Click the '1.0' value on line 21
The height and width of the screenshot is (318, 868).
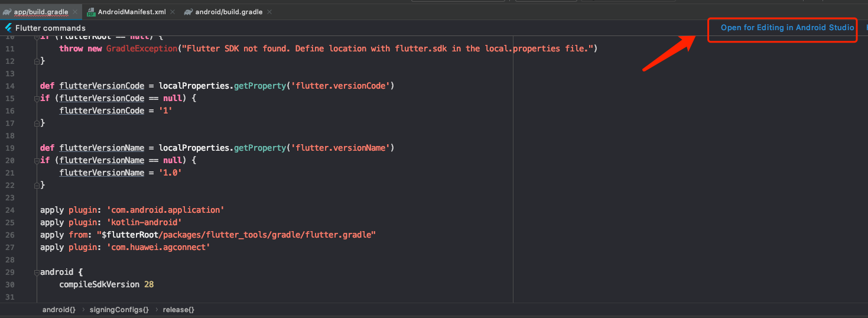coord(170,173)
